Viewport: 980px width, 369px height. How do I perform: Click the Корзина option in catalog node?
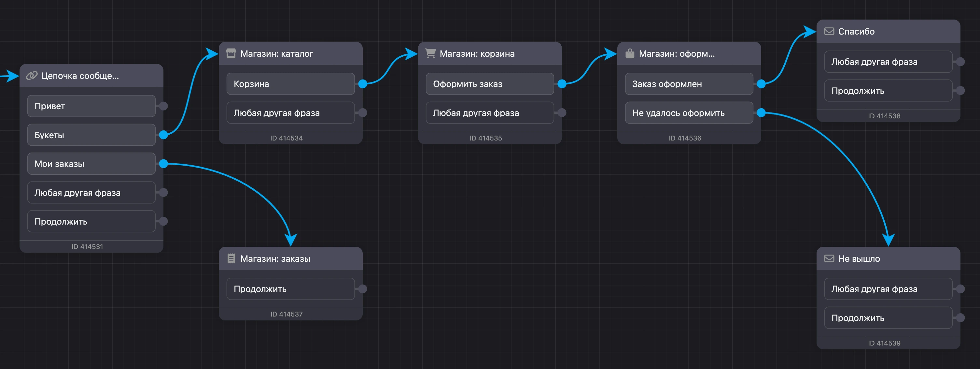(x=291, y=84)
